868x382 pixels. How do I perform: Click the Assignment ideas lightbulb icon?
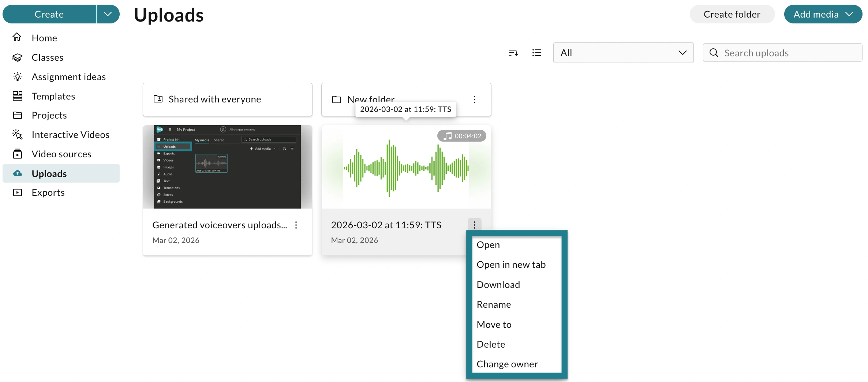(x=17, y=76)
